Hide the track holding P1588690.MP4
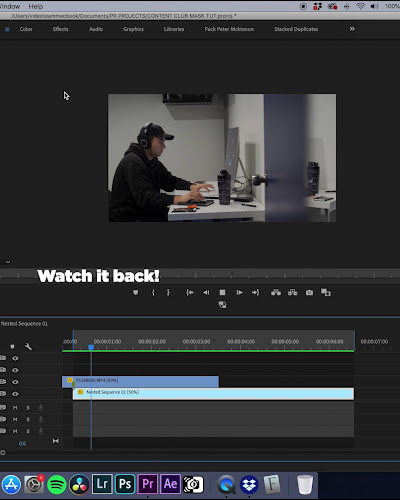Screen dimensions: 400x500 click(15, 382)
